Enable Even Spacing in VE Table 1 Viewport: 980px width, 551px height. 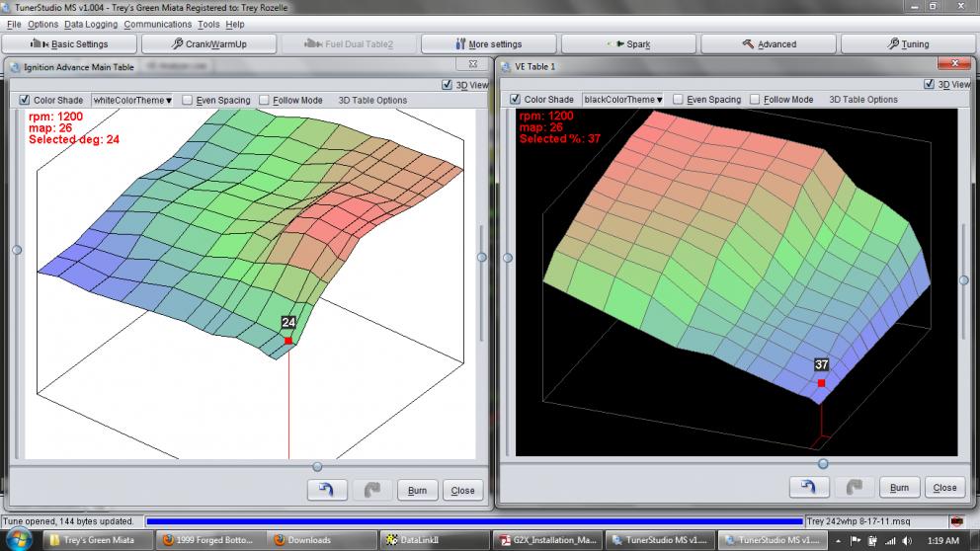677,100
